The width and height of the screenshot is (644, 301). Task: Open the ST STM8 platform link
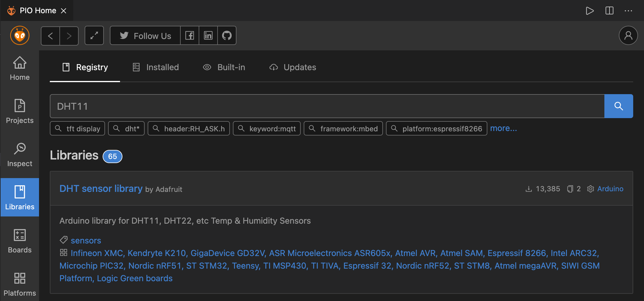(471, 266)
